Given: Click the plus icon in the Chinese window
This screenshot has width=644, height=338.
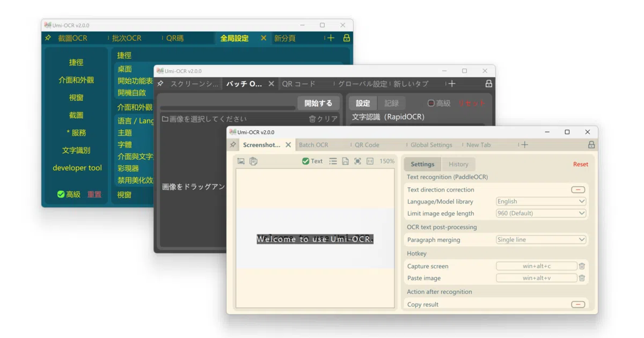Looking at the screenshot, I should [x=331, y=38].
